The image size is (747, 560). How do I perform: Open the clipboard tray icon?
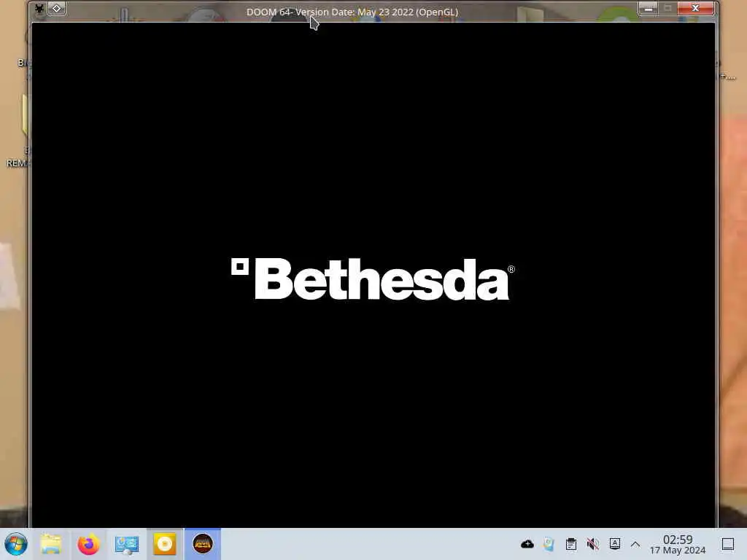click(x=570, y=544)
